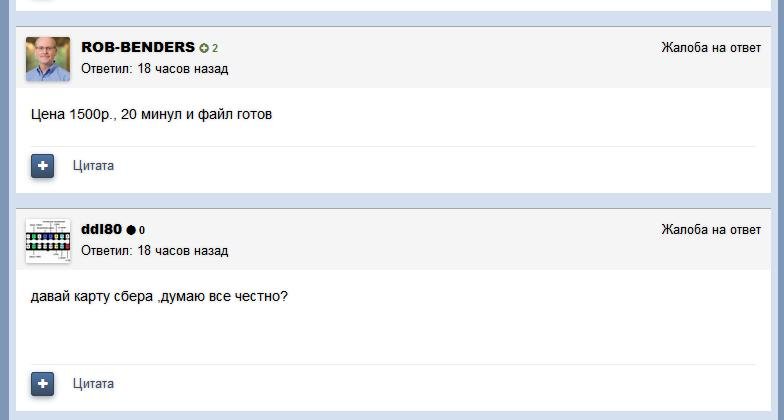Quote ROB-BENDERS reply with Цитата
The height and width of the screenshot is (420, 784).
[x=93, y=166]
